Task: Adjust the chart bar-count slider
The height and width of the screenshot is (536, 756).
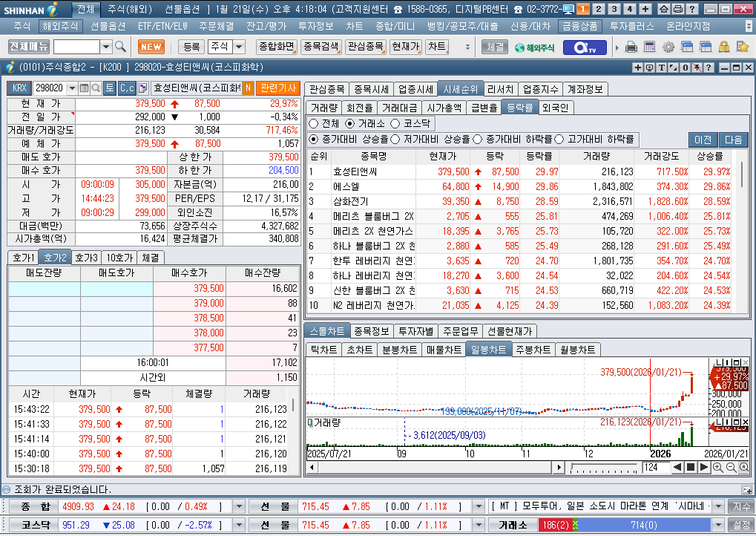Action: [x=604, y=468]
